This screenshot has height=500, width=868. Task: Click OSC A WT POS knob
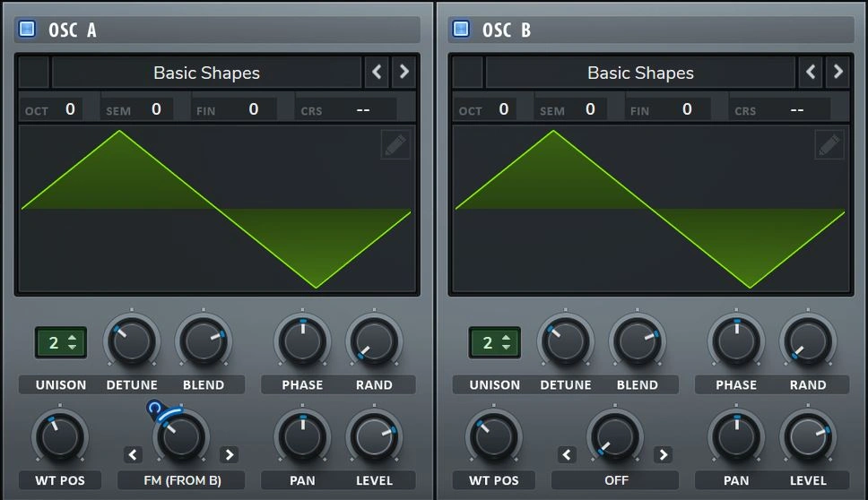60,437
